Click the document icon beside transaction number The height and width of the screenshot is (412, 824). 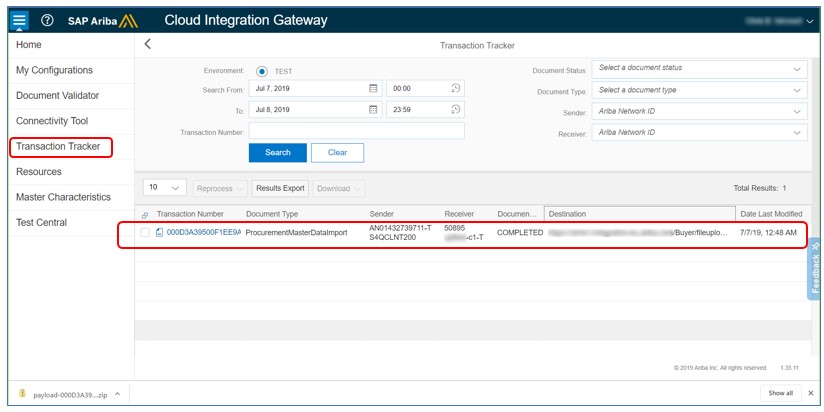pos(160,232)
